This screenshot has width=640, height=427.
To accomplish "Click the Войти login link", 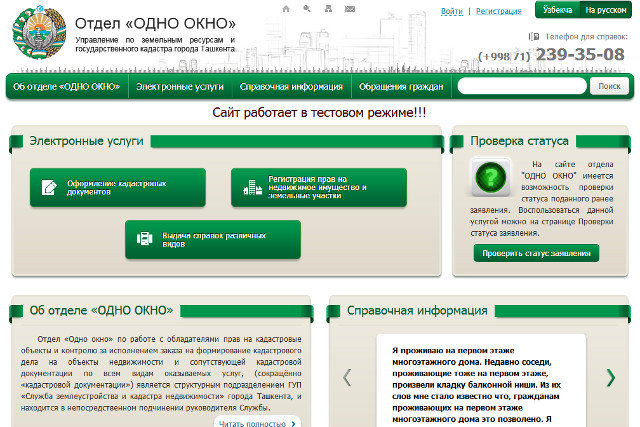I will (451, 11).
